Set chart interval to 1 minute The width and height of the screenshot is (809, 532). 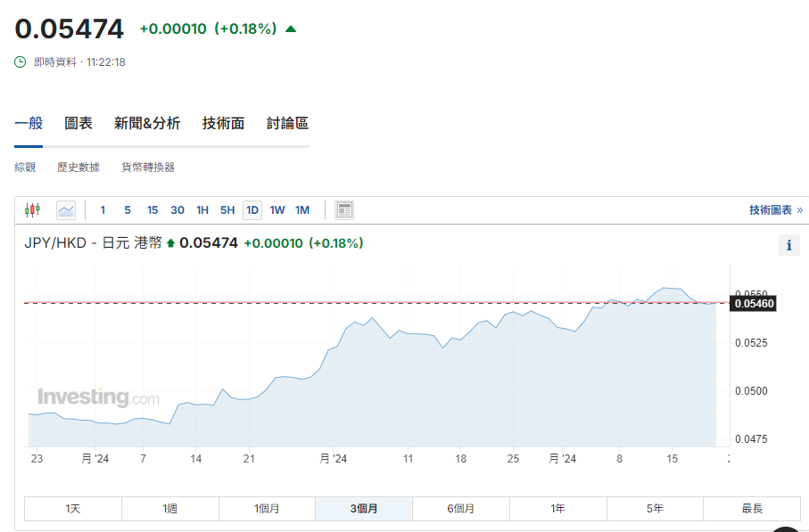[x=103, y=210]
